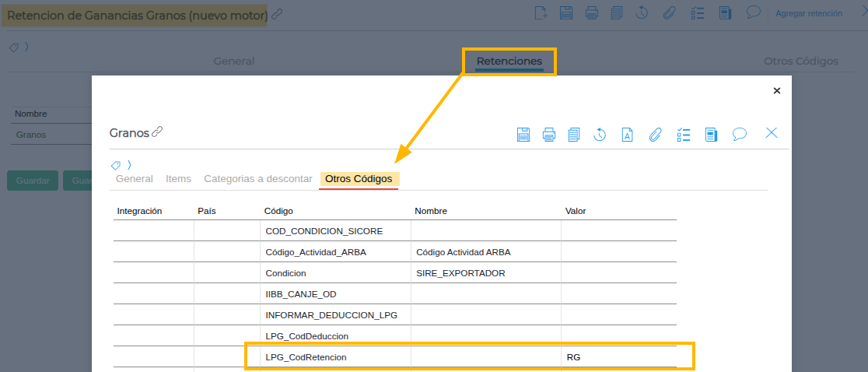Click the document 'A' icon in Granos dialog

click(x=627, y=134)
